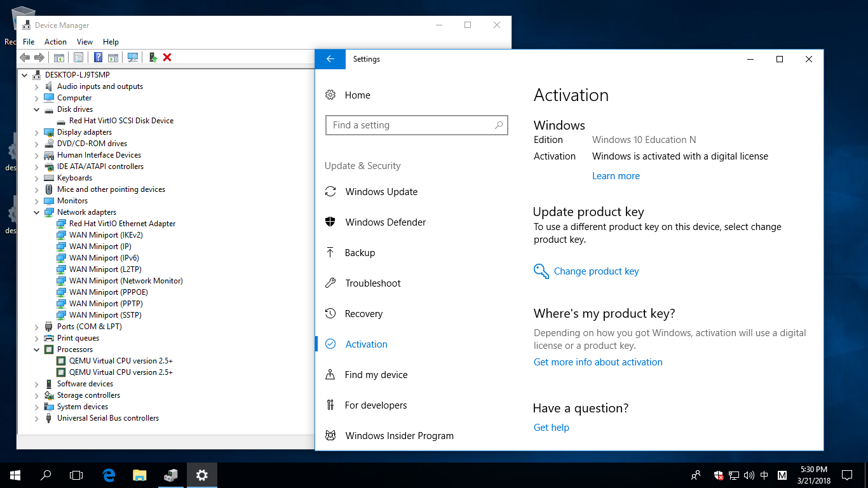868x488 pixels.
Task: Expand the Display adapters node
Action: pyautogui.click(x=37, y=132)
